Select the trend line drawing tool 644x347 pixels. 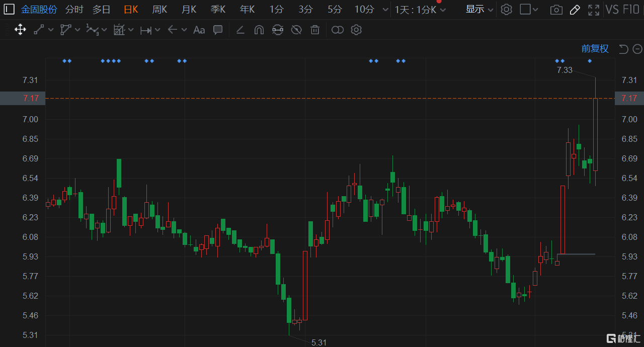pyautogui.click(x=39, y=30)
